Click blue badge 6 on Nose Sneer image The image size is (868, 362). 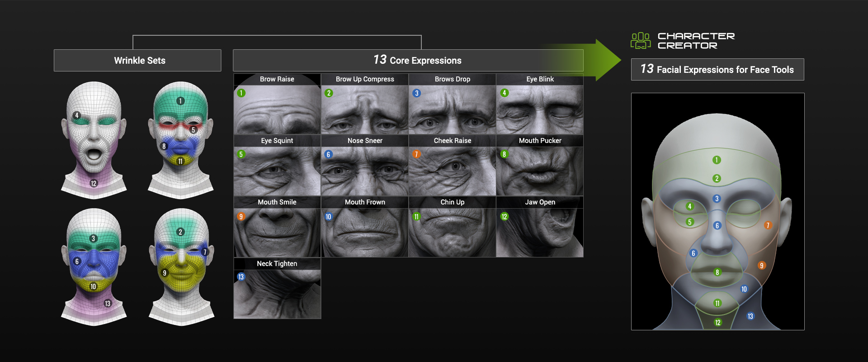pos(329,154)
